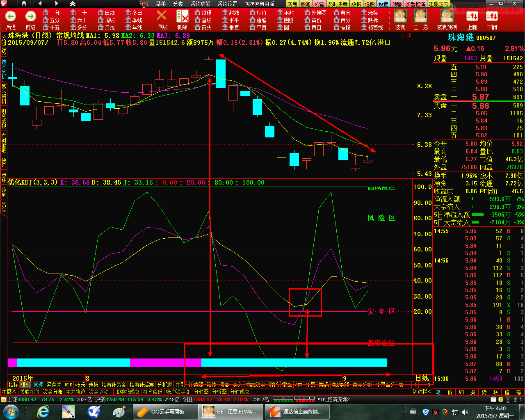Viewport: 525px width, 420px height.
Task: Switch to 通达信金融终端 taskbar window
Action: pyautogui.click(x=297, y=412)
